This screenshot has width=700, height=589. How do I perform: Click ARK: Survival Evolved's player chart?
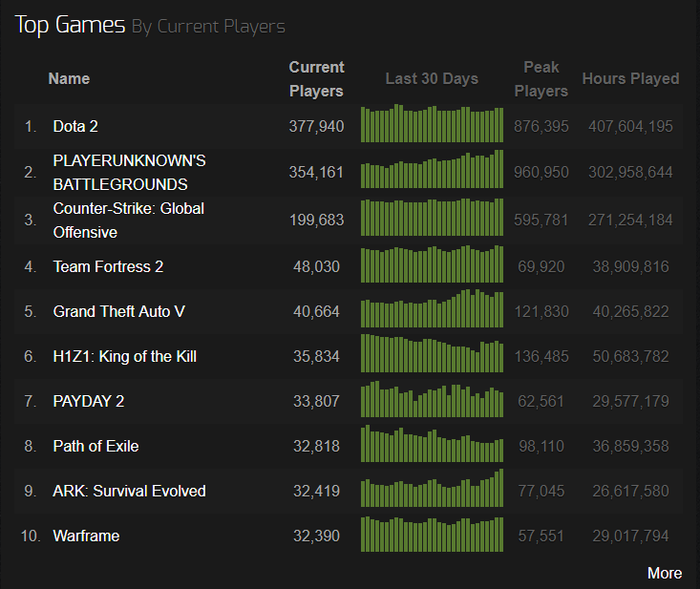click(432, 490)
